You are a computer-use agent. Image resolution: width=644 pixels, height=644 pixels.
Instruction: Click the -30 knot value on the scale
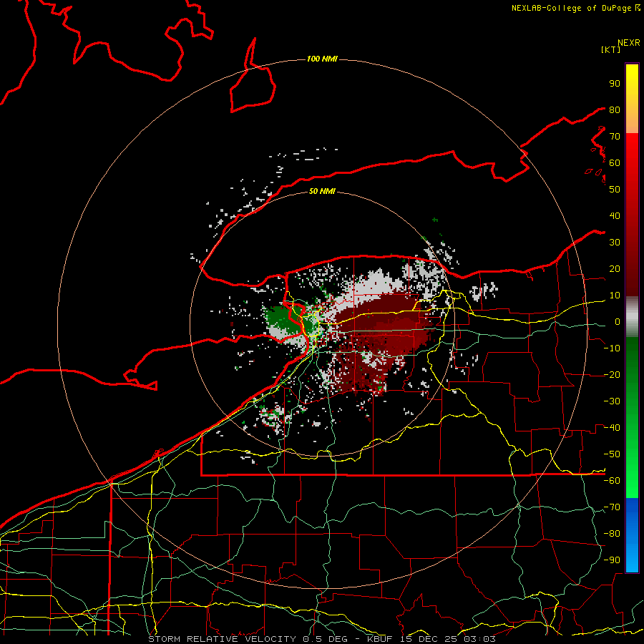pyautogui.click(x=612, y=401)
